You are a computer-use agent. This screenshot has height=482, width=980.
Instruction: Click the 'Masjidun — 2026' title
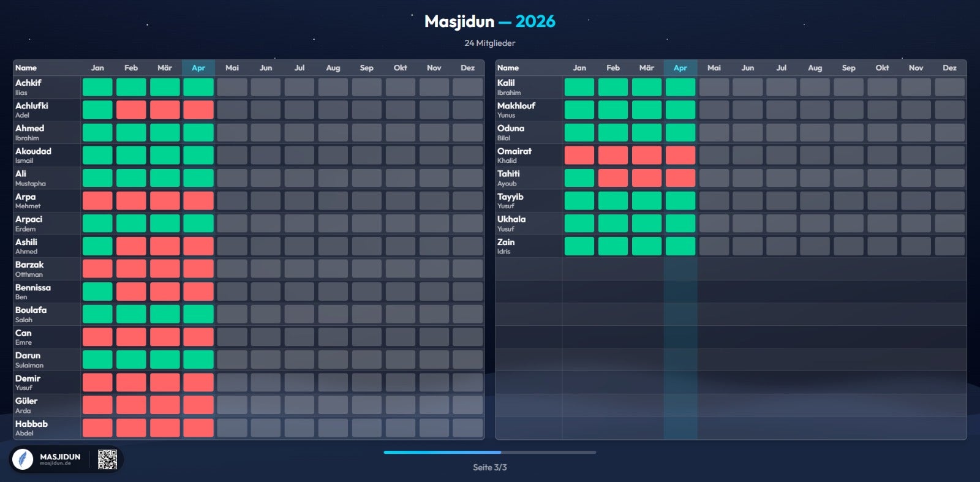point(490,21)
